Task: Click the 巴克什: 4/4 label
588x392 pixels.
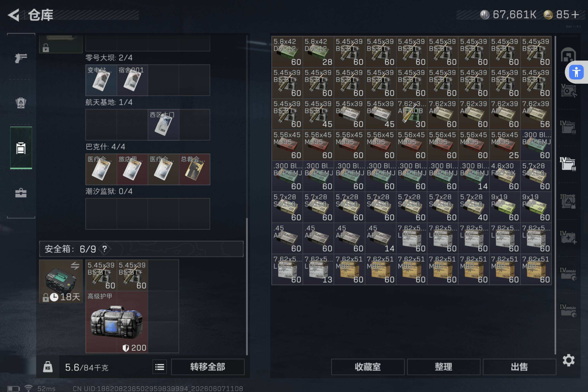Action: pos(105,147)
